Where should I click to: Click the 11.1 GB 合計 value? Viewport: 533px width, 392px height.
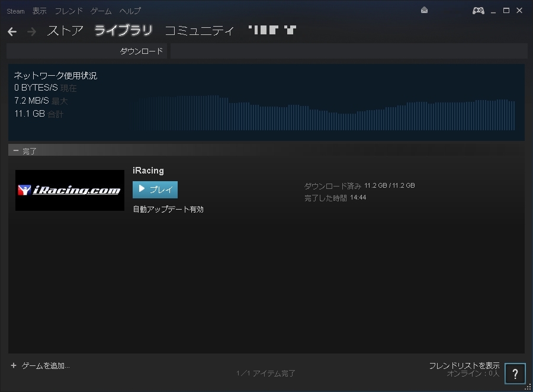click(38, 114)
